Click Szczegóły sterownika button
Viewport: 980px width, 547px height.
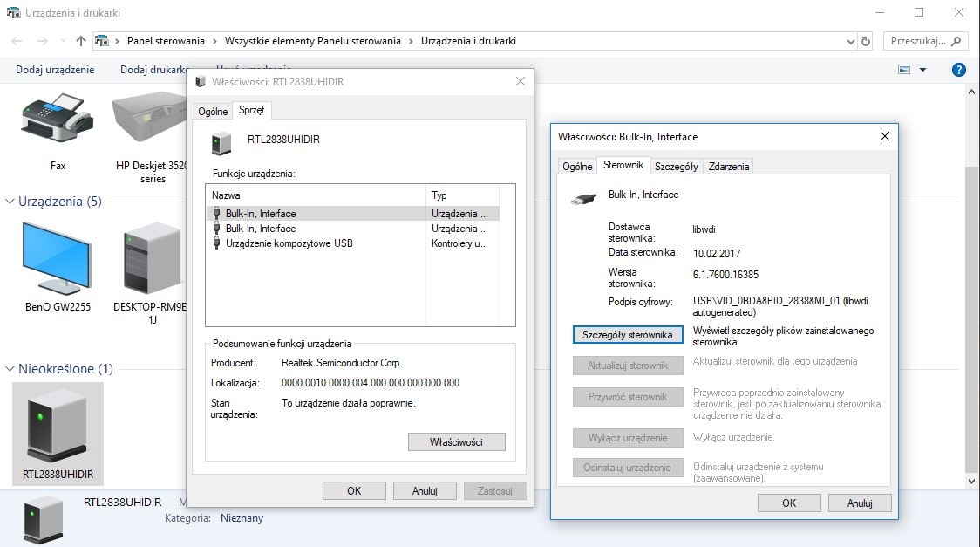(x=628, y=335)
